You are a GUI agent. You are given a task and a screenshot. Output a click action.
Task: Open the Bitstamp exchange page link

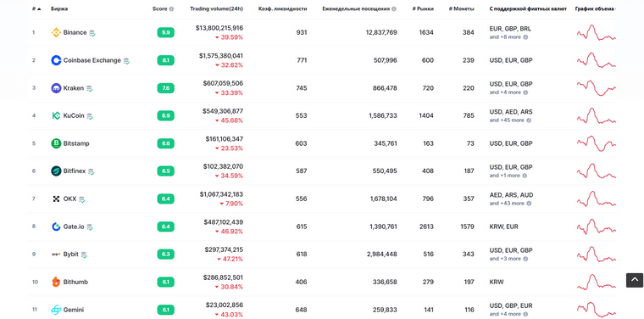coord(76,143)
